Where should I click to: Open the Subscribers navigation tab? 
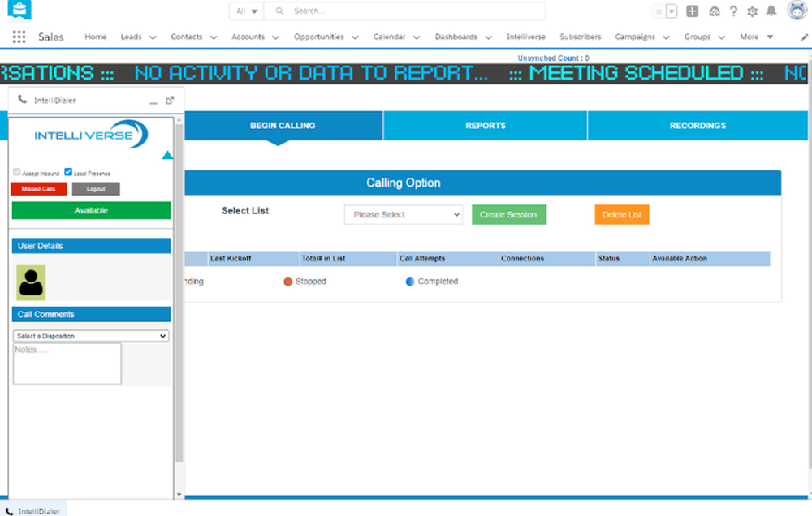click(x=581, y=37)
